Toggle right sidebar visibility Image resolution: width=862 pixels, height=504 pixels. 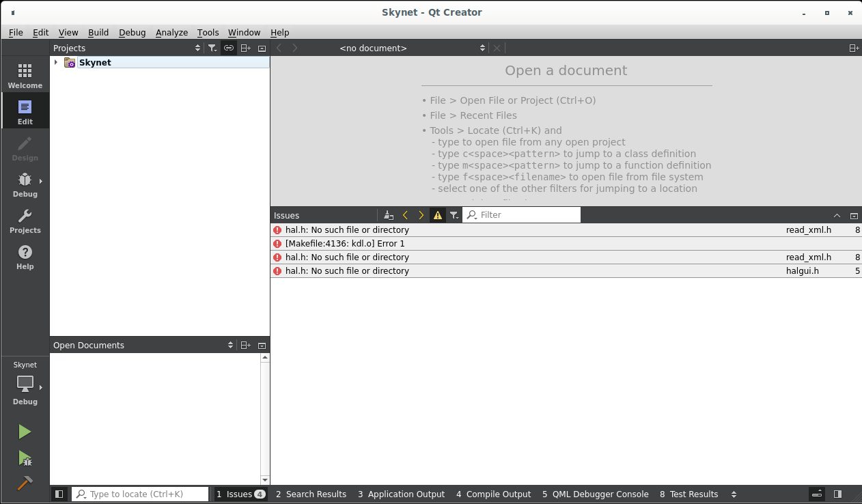(837, 494)
